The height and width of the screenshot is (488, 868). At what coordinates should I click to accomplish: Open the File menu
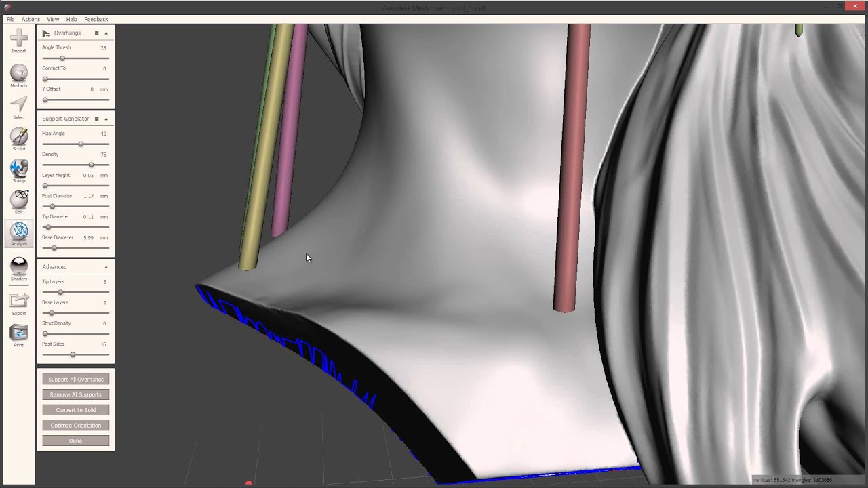(11, 19)
